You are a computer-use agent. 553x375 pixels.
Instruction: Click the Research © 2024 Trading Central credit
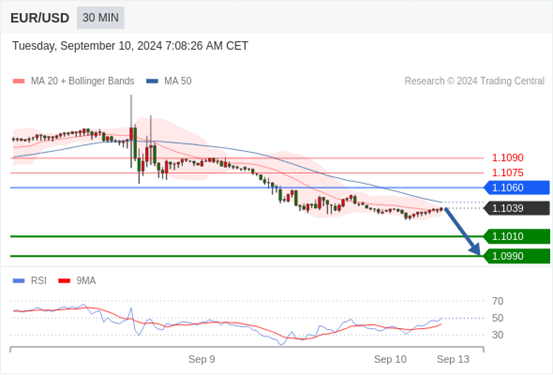point(474,81)
